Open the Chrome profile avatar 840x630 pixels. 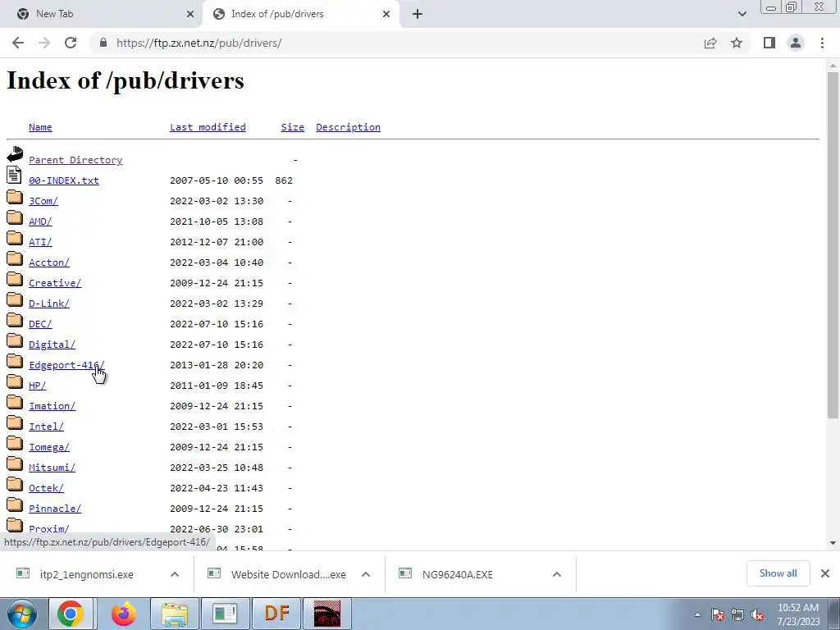tap(796, 43)
